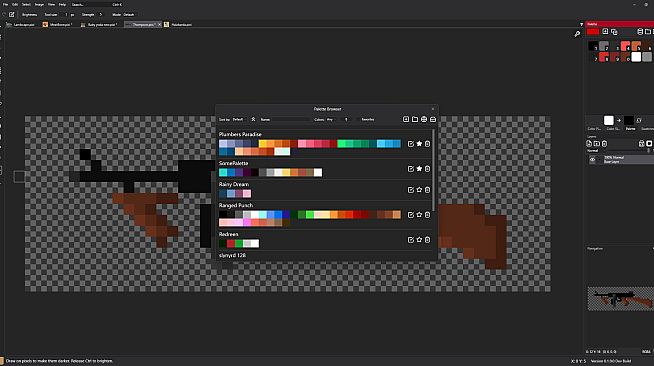Click the black secondary color box
654x366 pixels.
(629, 120)
